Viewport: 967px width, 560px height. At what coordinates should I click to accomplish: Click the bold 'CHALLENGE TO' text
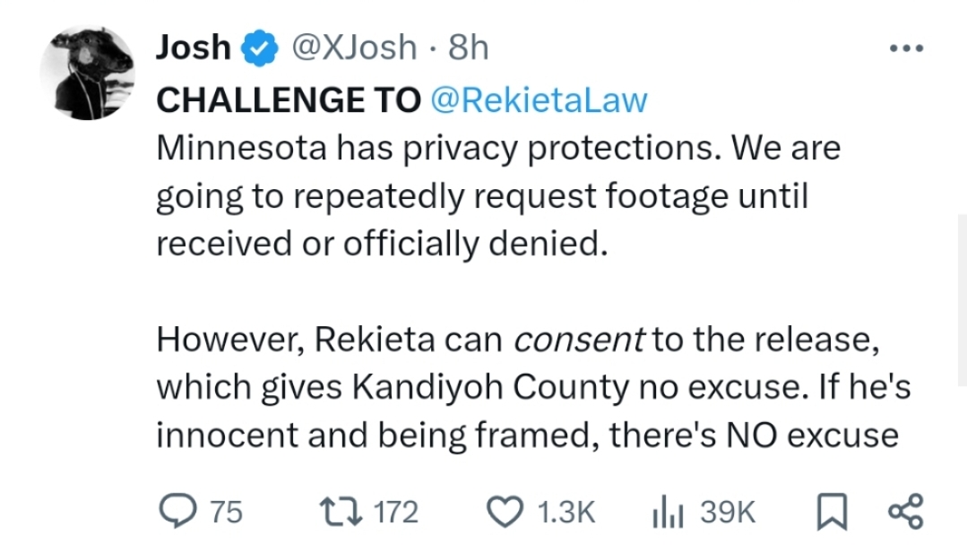pyautogui.click(x=289, y=101)
